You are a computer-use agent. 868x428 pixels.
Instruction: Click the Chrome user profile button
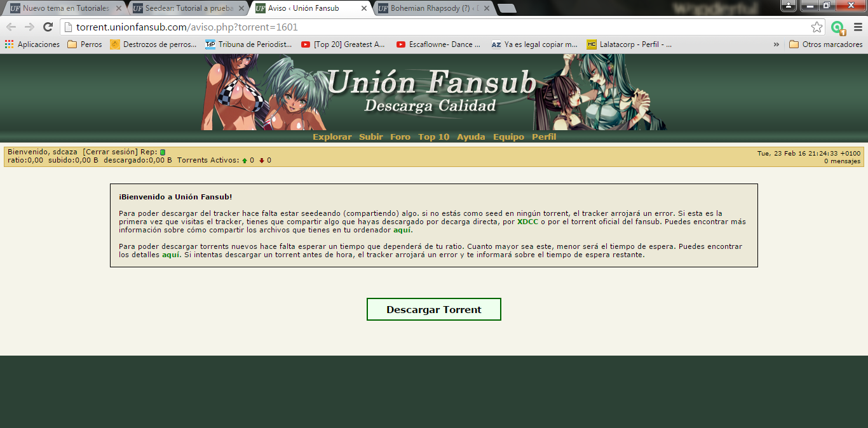[787, 5]
